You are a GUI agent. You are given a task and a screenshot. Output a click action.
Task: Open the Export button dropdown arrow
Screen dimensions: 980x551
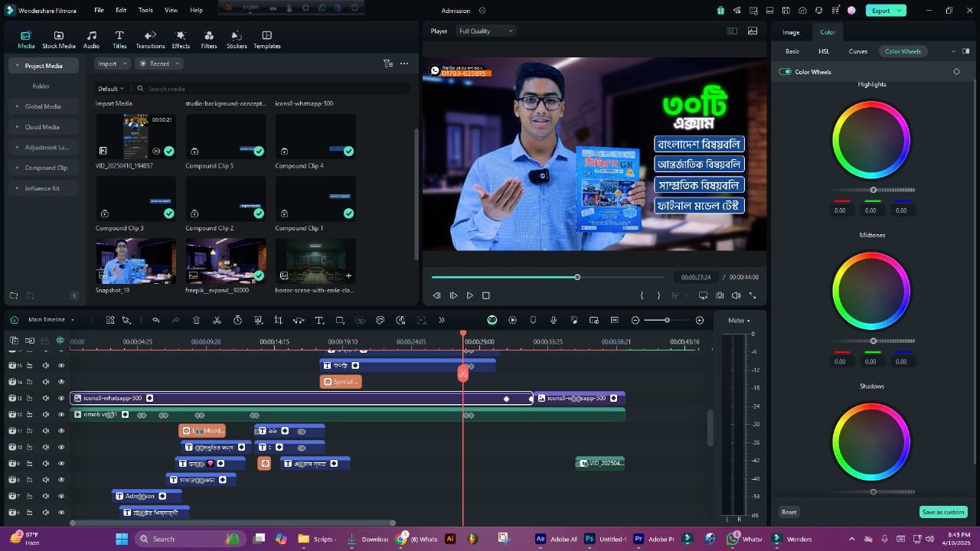[x=900, y=10]
